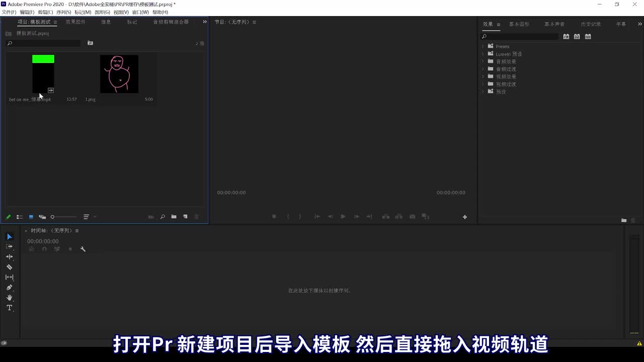This screenshot has width=644, height=362.
Task: Select the Razor tool
Action: [9, 267]
